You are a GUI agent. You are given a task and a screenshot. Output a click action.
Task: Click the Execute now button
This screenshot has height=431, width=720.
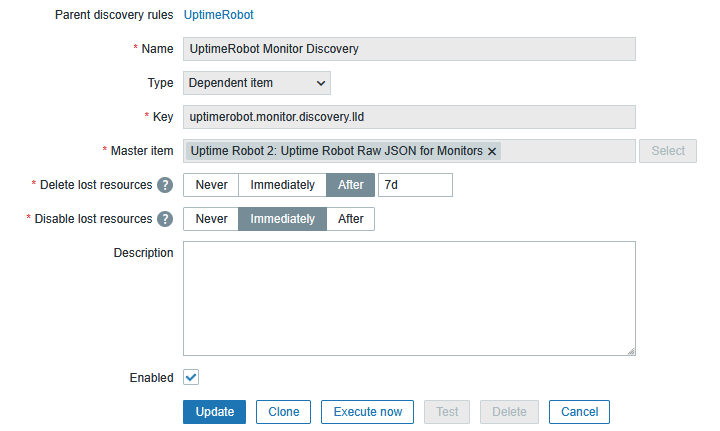point(368,412)
